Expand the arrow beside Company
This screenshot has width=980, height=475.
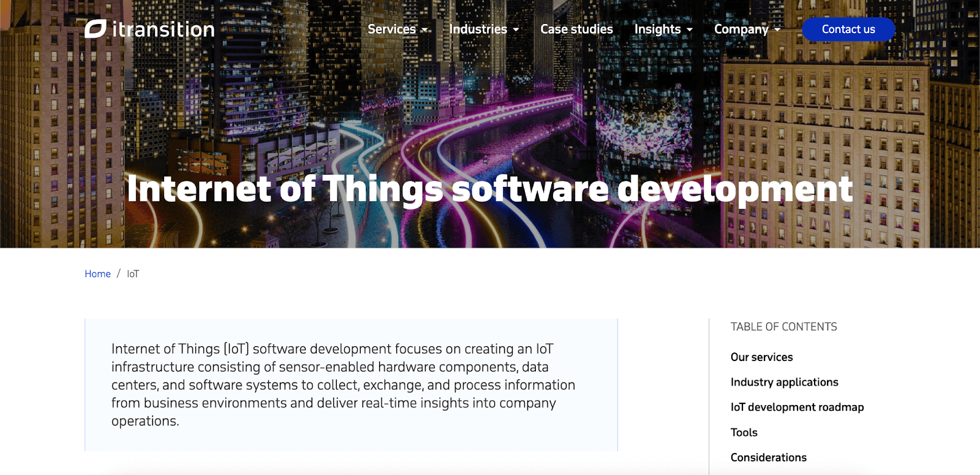click(777, 30)
